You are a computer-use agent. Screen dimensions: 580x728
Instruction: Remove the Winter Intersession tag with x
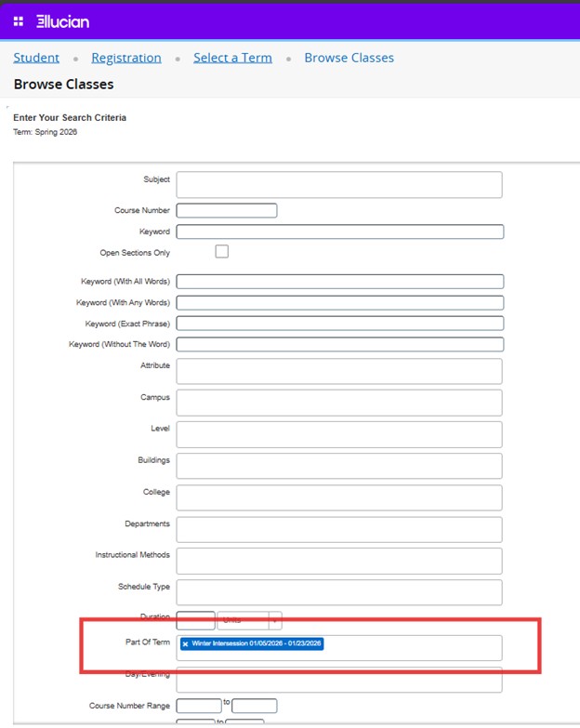click(185, 643)
